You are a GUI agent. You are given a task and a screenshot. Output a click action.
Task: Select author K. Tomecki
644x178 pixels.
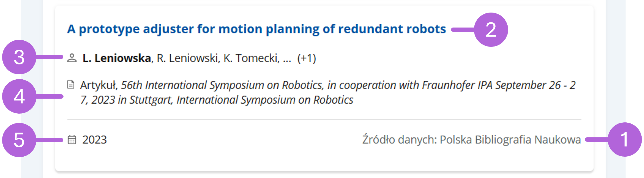[251, 58]
